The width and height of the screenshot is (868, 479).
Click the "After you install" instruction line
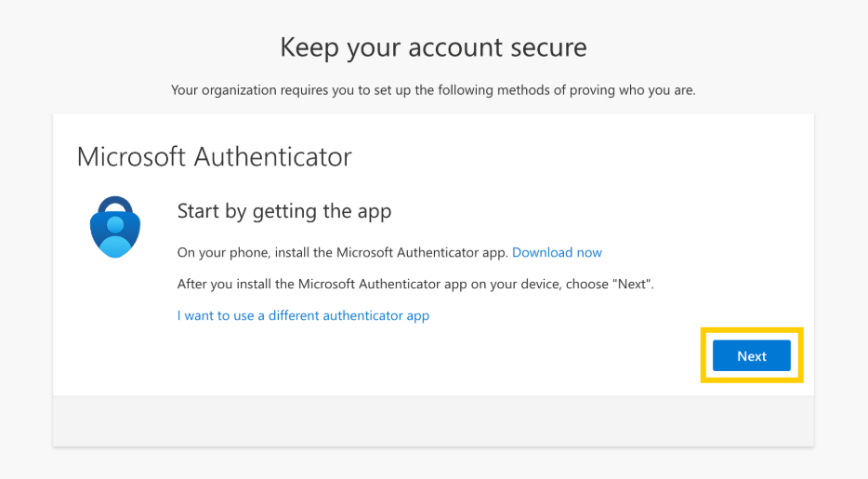coord(415,284)
